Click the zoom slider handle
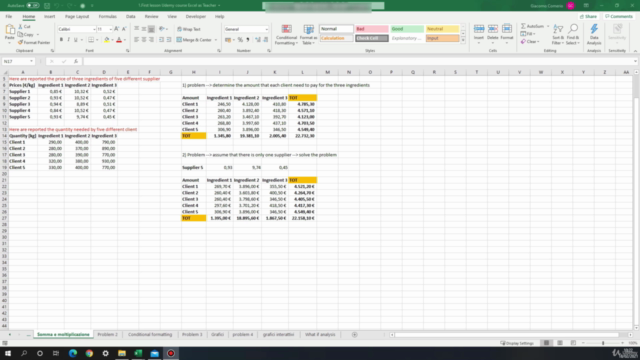Viewport: 640px width, 360px height. point(603,343)
